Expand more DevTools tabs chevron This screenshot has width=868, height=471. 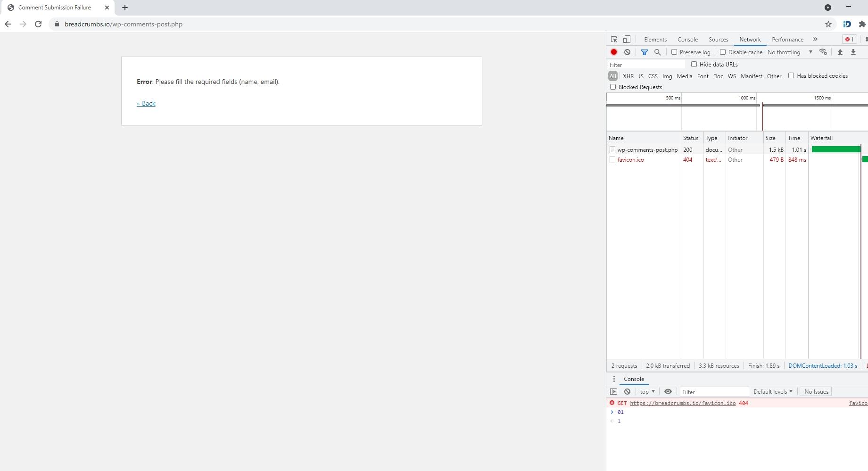tap(815, 40)
